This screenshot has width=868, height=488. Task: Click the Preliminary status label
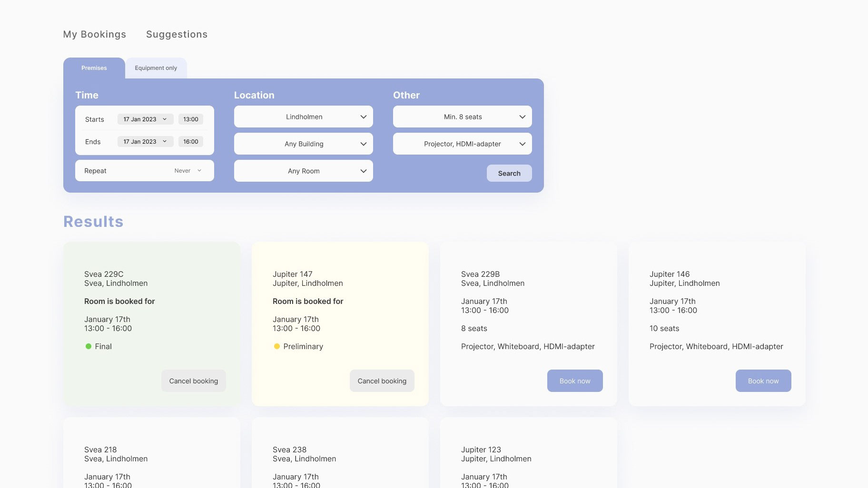(x=303, y=346)
